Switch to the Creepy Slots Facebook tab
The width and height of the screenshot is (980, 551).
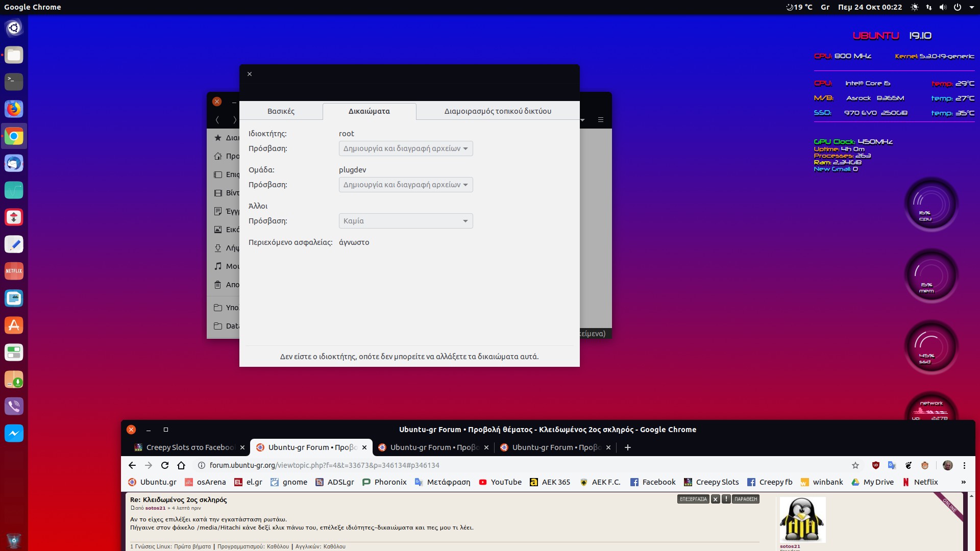(x=189, y=447)
